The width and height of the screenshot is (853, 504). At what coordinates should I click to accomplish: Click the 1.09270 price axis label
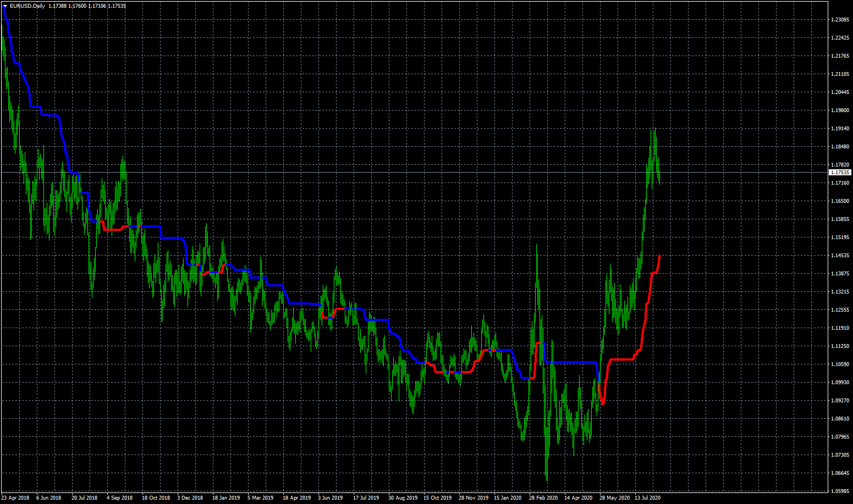840,401
